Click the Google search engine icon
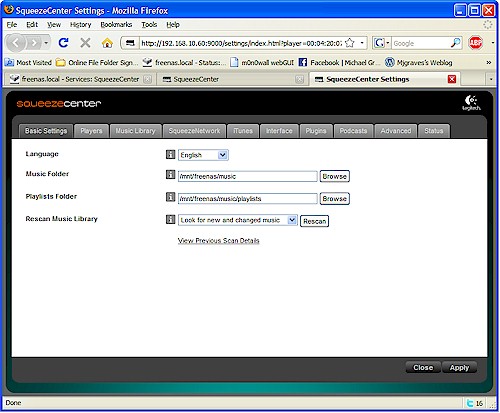This screenshot has width=500, height=413. (379, 43)
